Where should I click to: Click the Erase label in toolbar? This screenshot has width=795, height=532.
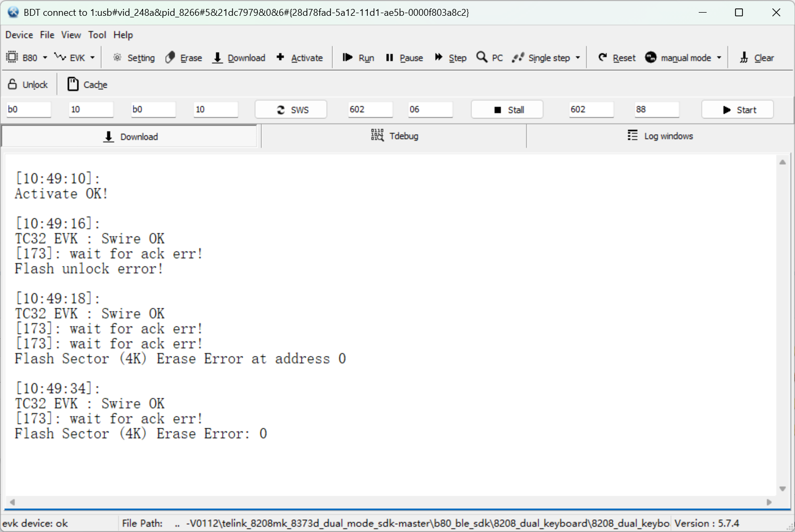point(191,58)
